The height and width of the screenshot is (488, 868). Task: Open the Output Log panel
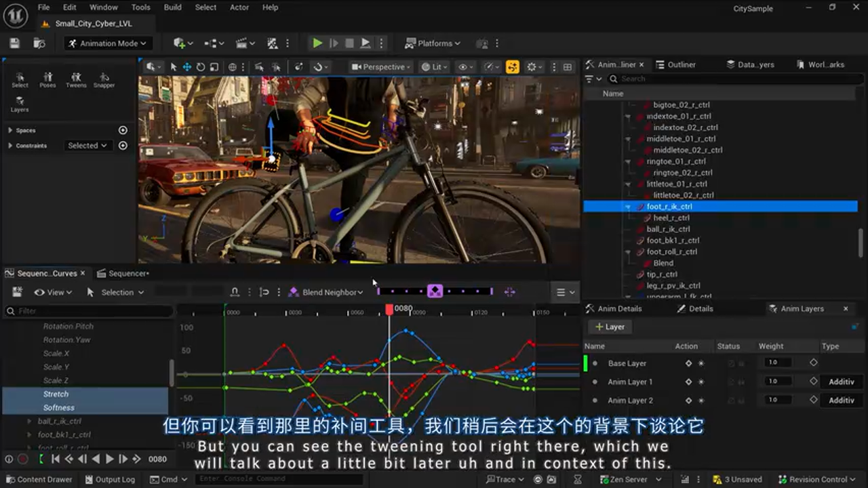[111, 479]
